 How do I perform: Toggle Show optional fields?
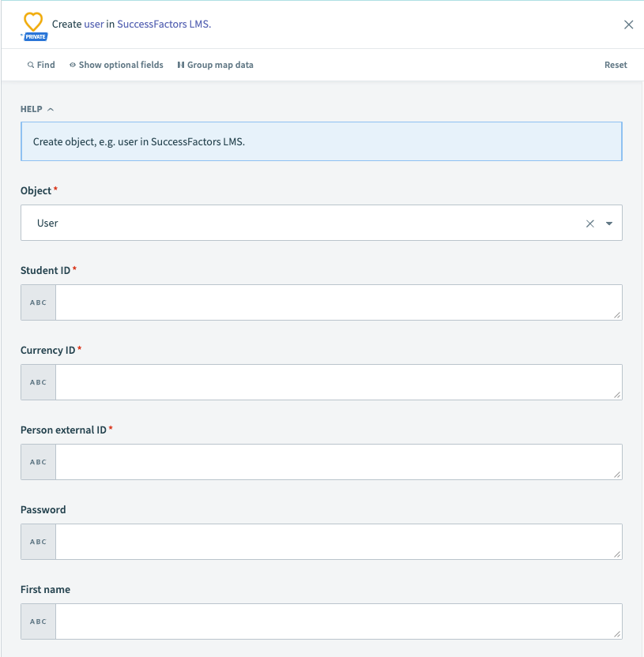tap(122, 65)
